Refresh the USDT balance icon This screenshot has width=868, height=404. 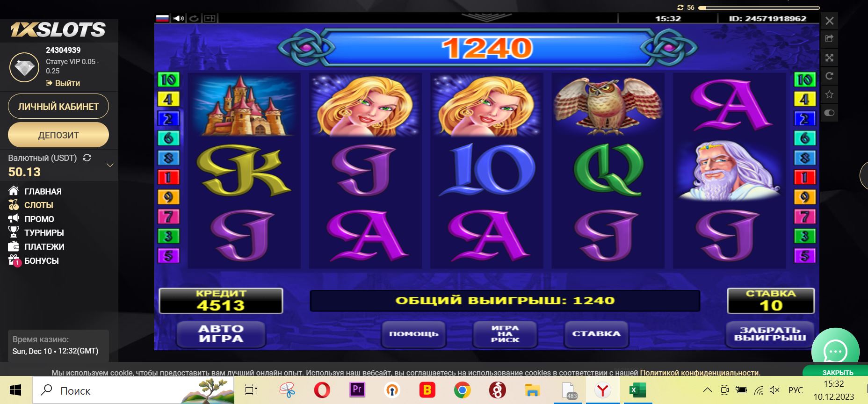87,158
